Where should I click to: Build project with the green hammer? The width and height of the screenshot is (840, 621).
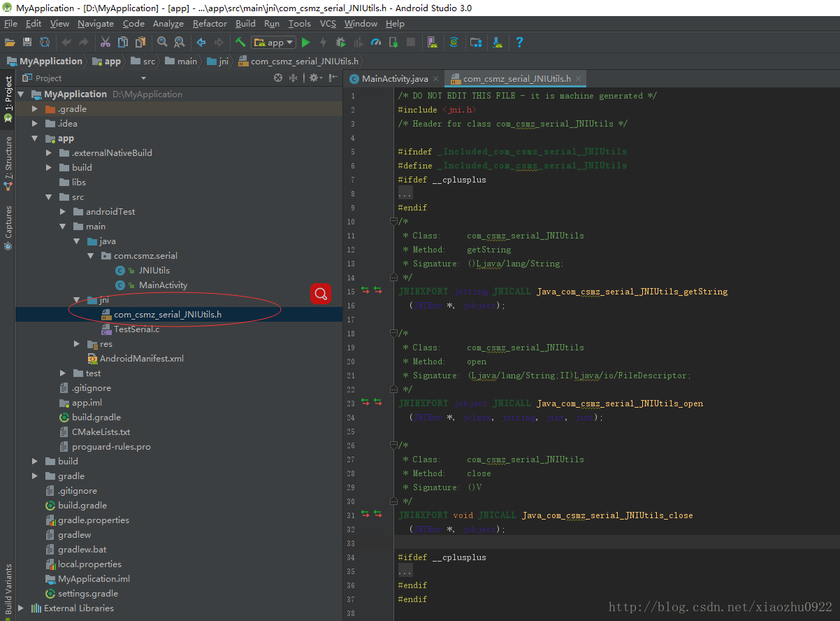240,42
